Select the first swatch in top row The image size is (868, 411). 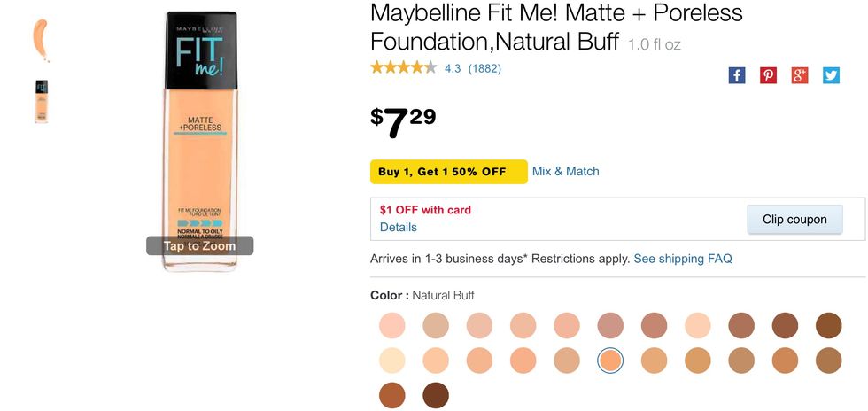pos(391,325)
